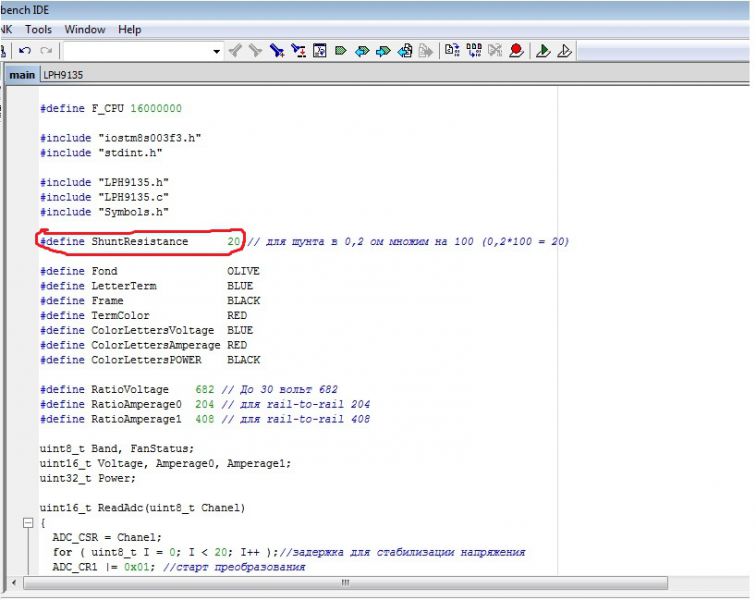Click the horizontal scrollbar under the editor

[346, 582]
